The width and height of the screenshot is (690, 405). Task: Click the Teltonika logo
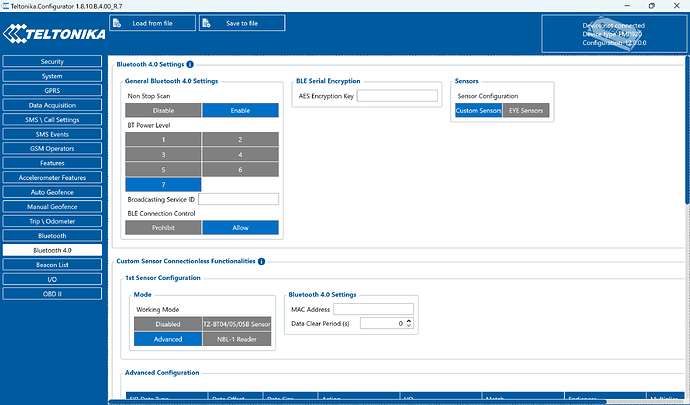54,34
